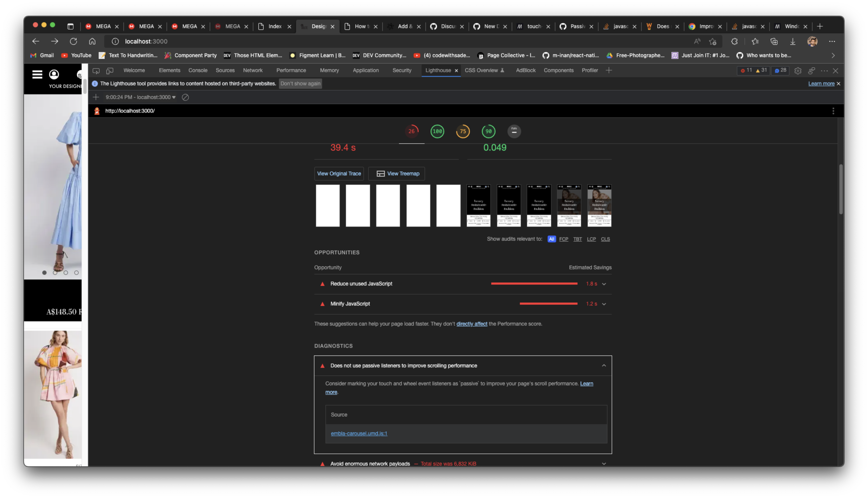Start a new Lighthouse report with plus icon
The image size is (868, 498).
click(x=96, y=97)
